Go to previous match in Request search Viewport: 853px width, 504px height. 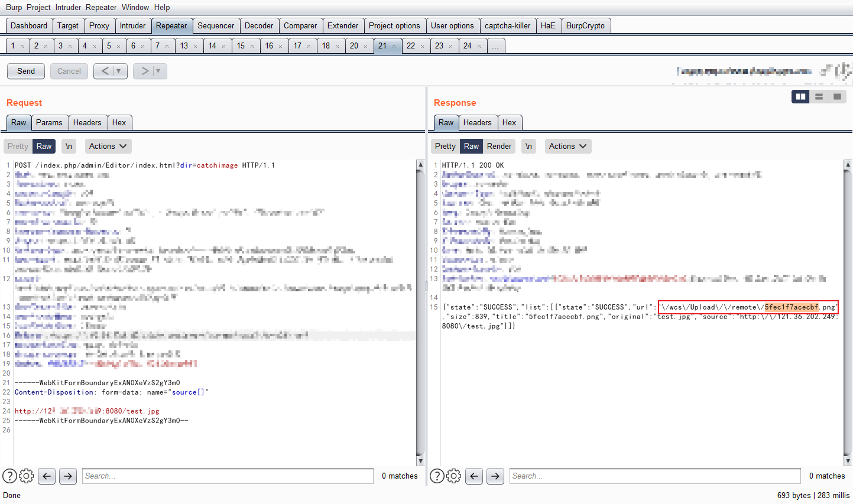coord(47,476)
